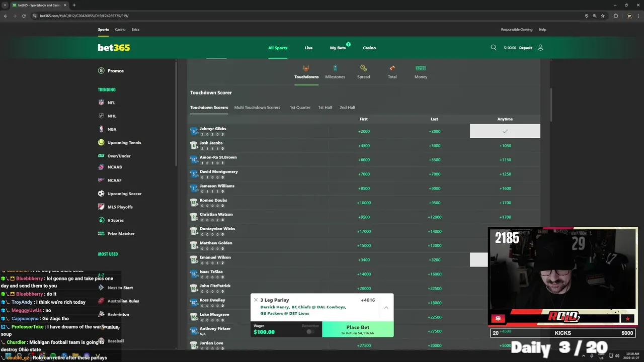644x362 pixels.
Task: Select Josh Jacobs Anytime +1050 odds
Action: click(x=505, y=146)
